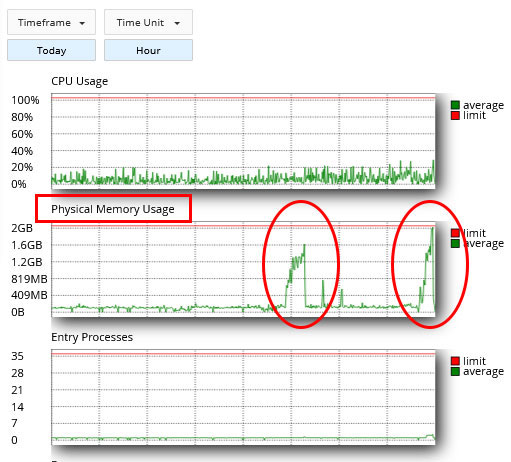Open the Timeframe dropdown
511x462 pixels.
(51, 22)
